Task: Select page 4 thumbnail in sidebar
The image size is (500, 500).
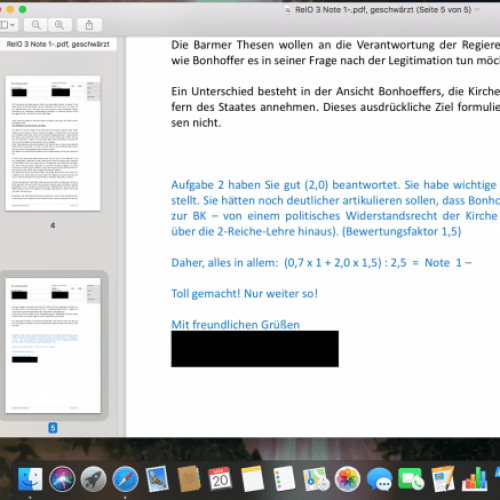Action: point(53,143)
